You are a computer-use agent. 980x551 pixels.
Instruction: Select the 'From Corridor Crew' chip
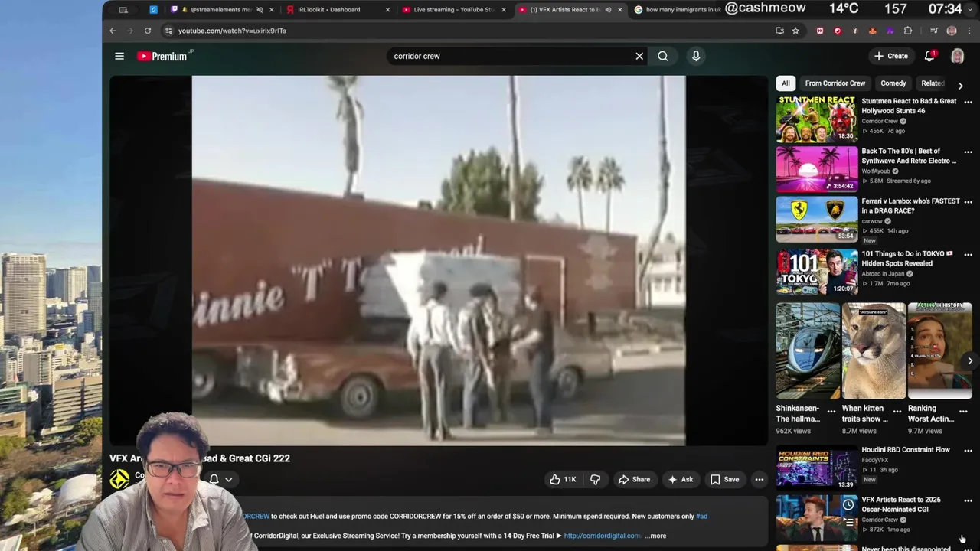(x=835, y=83)
